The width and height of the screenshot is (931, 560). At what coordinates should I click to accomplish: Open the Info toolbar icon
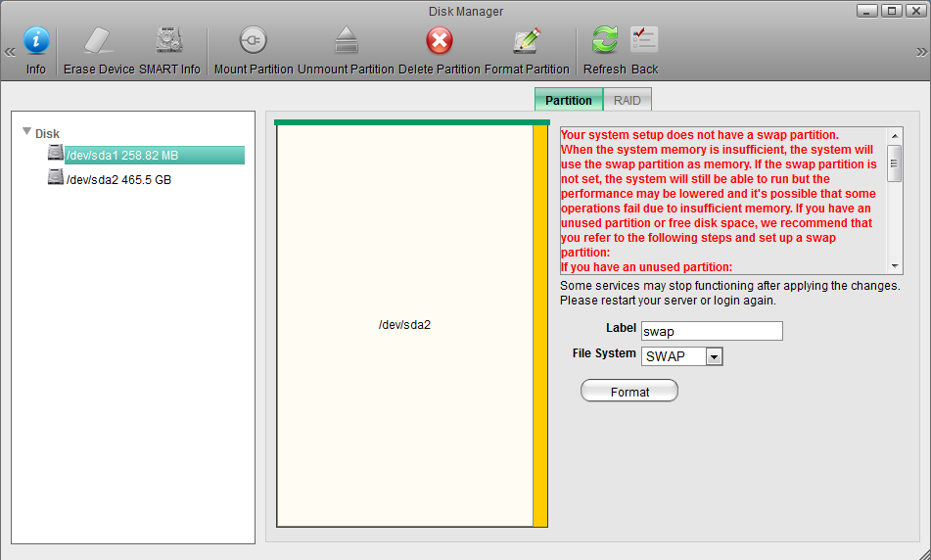36,41
